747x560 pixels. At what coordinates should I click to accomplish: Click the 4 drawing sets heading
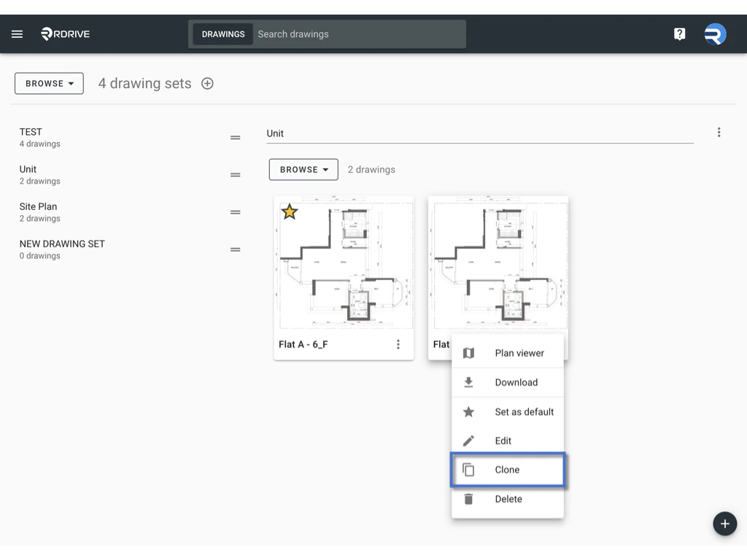[x=145, y=83]
